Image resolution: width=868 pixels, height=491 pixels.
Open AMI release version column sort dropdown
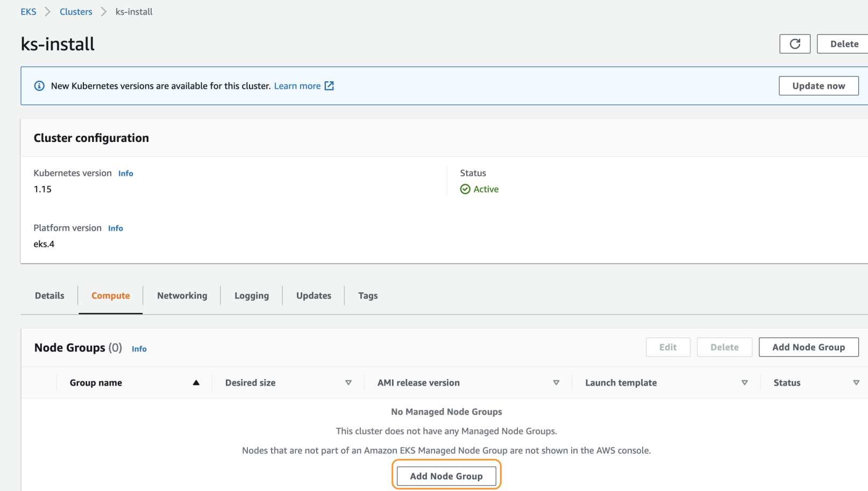556,383
